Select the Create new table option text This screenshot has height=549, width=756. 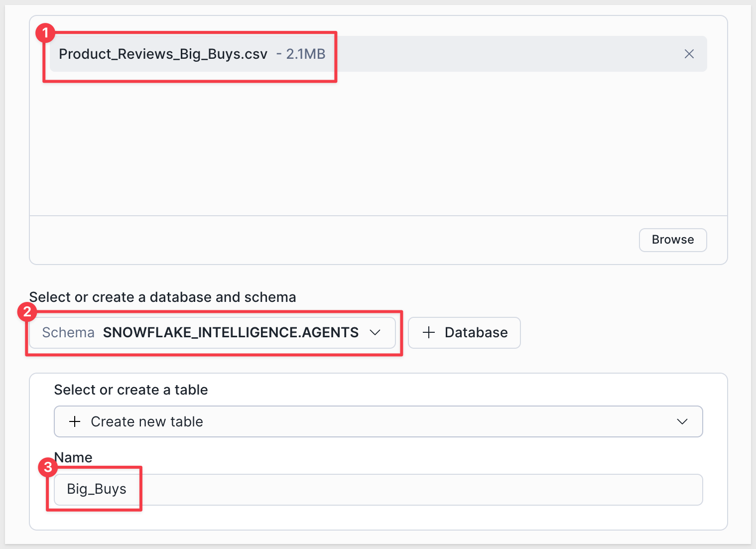147,421
